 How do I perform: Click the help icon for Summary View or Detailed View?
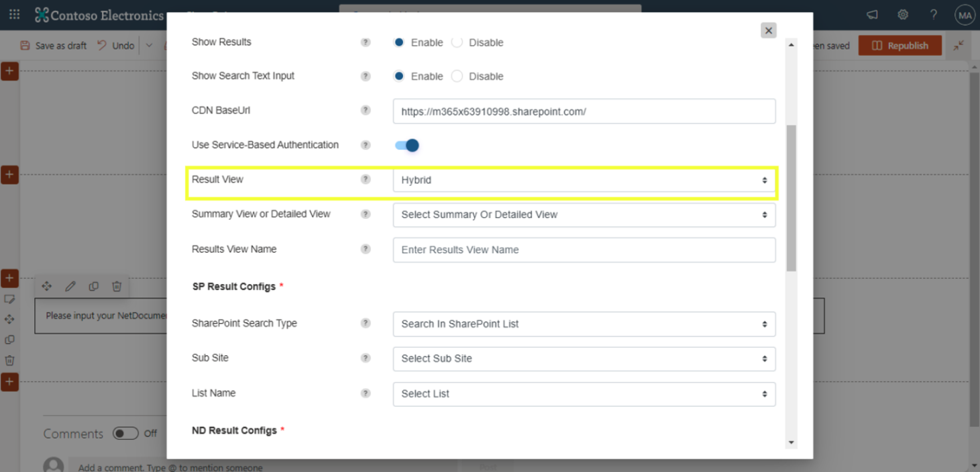[x=366, y=214]
